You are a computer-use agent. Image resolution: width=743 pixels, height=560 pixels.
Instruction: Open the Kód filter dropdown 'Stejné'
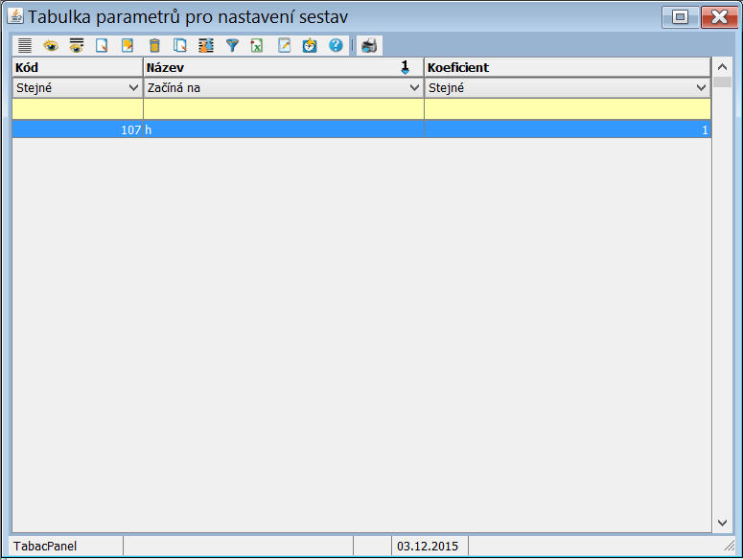(77, 87)
